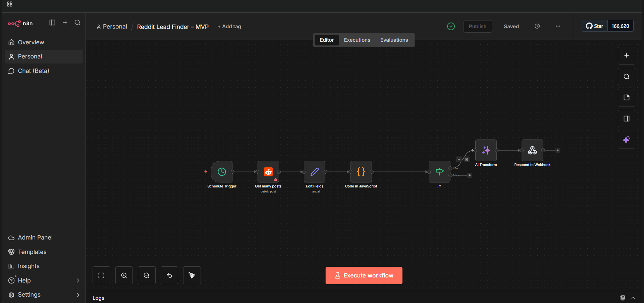Collapse the sidebar with the panel icon

[x=52, y=23]
